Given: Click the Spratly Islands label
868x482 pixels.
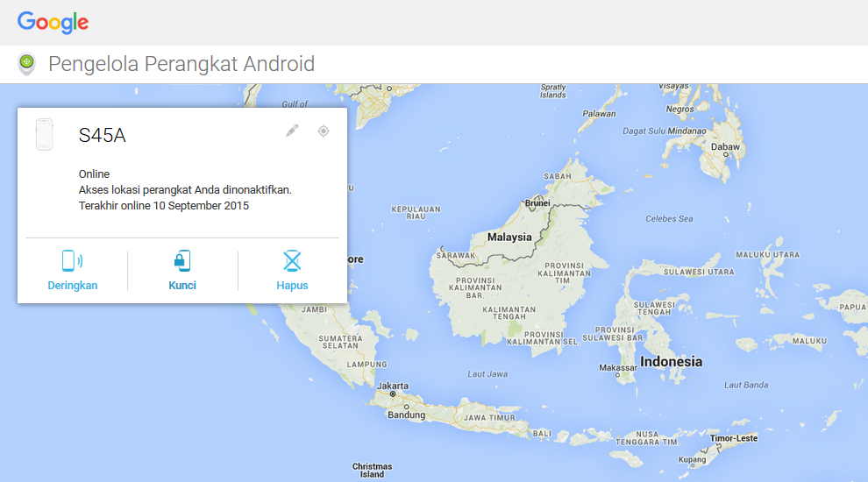Looking at the screenshot, I should 553,91.
